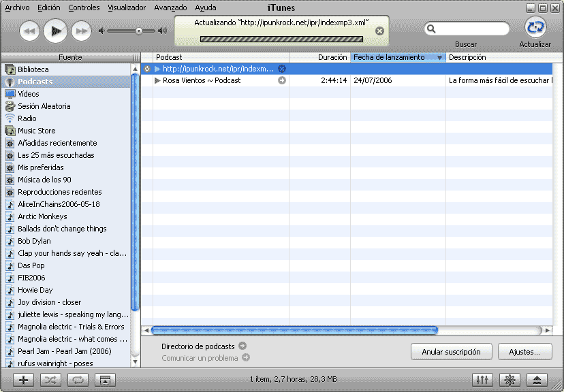Click the add playlist plus button

(x=23, y=380)
